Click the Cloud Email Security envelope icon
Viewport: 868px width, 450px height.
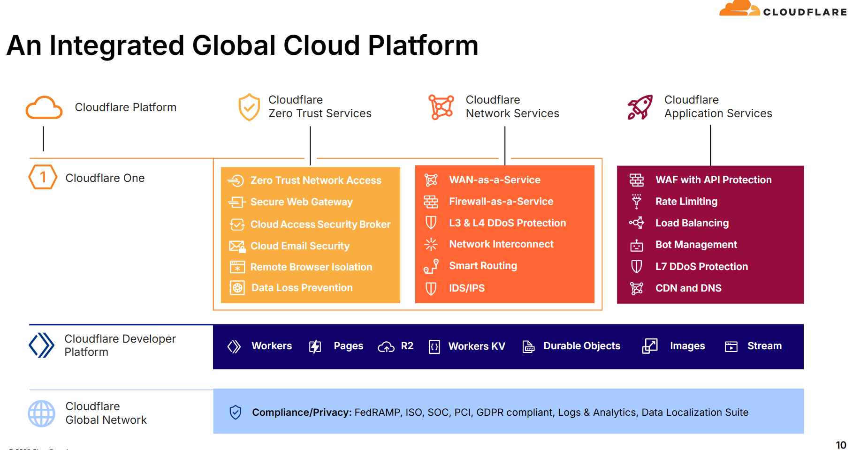(x=237, y=246)
